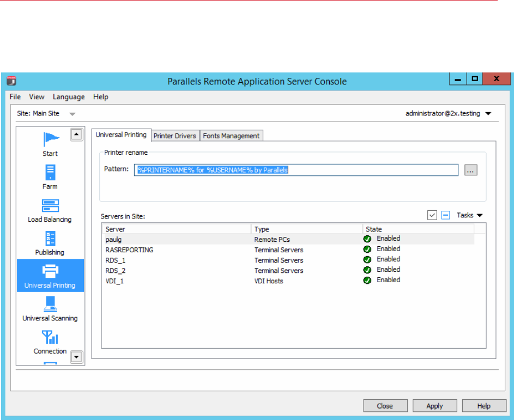Open the Language menu
Screen dimensions: 514x420
(x=69, y=97)
